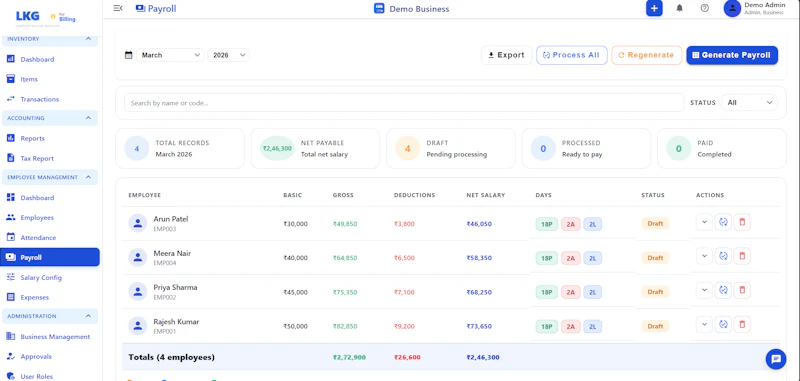The height and width of the screenshot is (381, 800).
Task: Delete Meera Nair's payroll record
Action: coord(742,256)
